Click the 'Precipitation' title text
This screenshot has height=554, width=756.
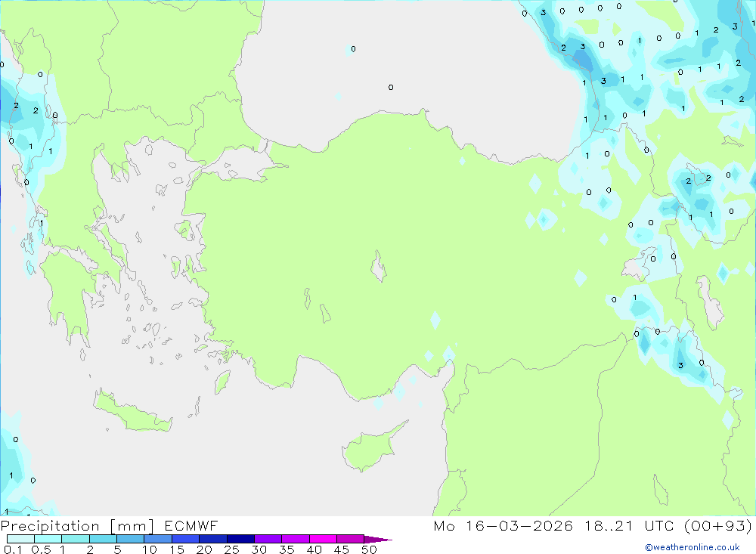[50, 526]
